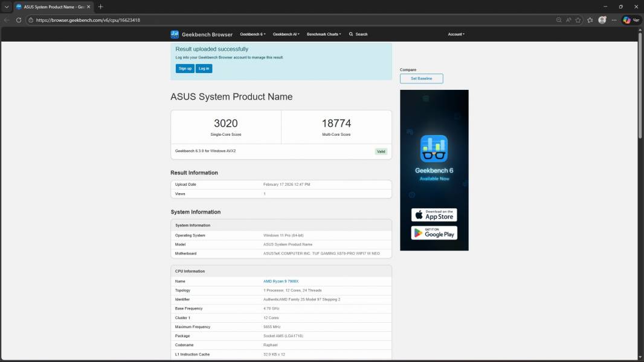The image size is (644, 362).
Task: Expand the Geekbench 6 dropdown menu
Action: (253, 34)
